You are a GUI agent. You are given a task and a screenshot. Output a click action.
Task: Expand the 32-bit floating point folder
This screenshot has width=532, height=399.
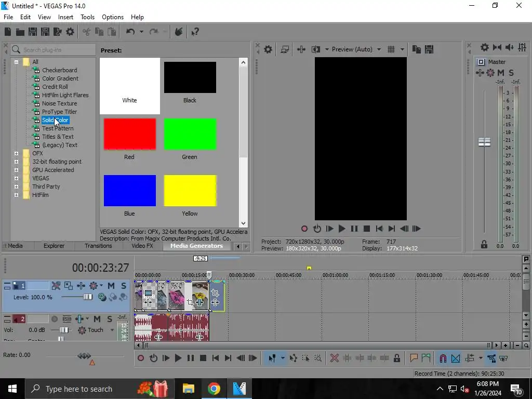tap(16, 162)
